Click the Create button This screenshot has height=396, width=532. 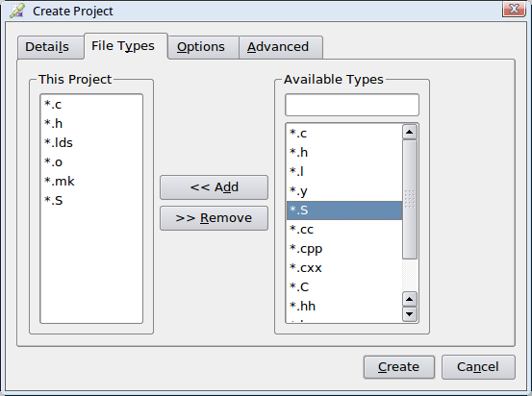click(x=399, y=367)
